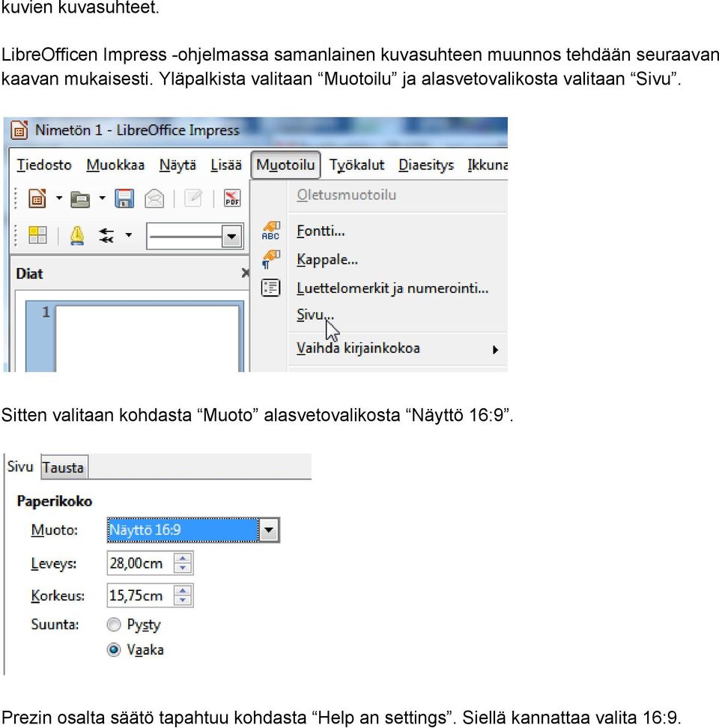Click the double arrows icon in the second toolbar

pos(107,235)
